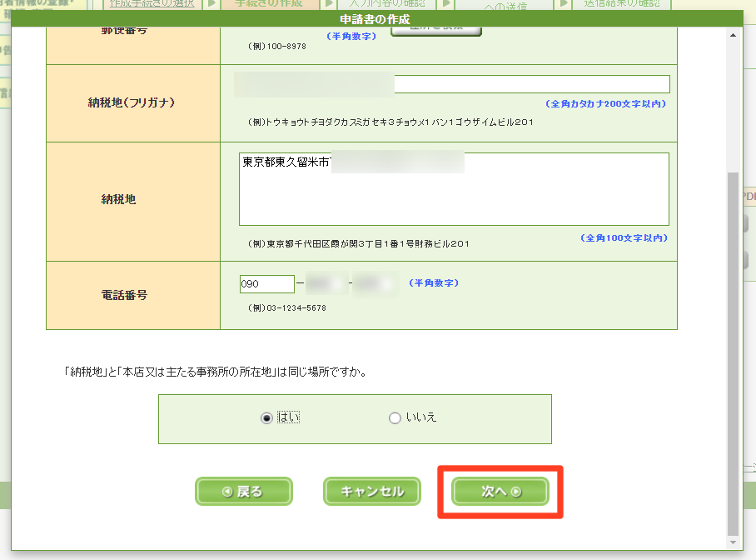Go to the 作成手続きの選択 step tab
Image resolution: width=756 pixels, height=560 pixels.
(x=152, y=4)
